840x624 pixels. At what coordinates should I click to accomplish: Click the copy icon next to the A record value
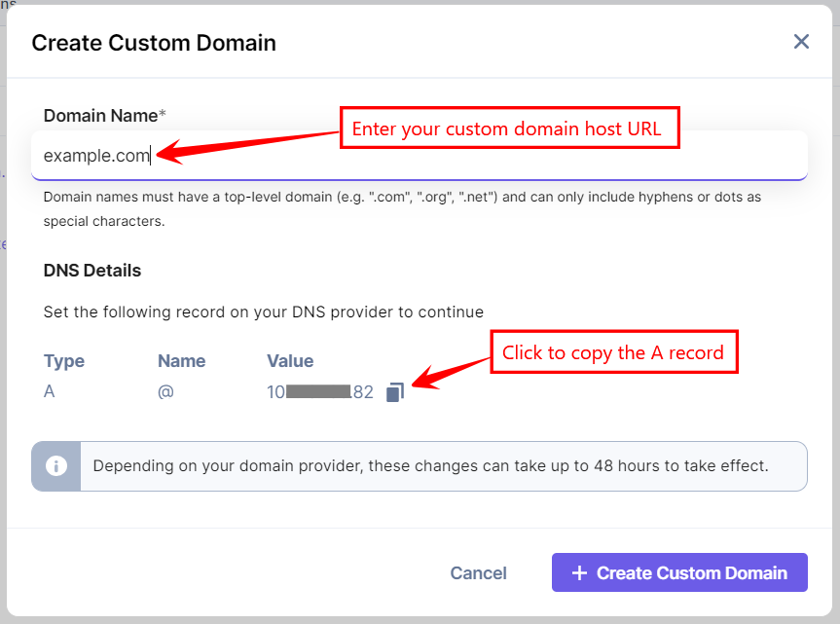point(395,391)
